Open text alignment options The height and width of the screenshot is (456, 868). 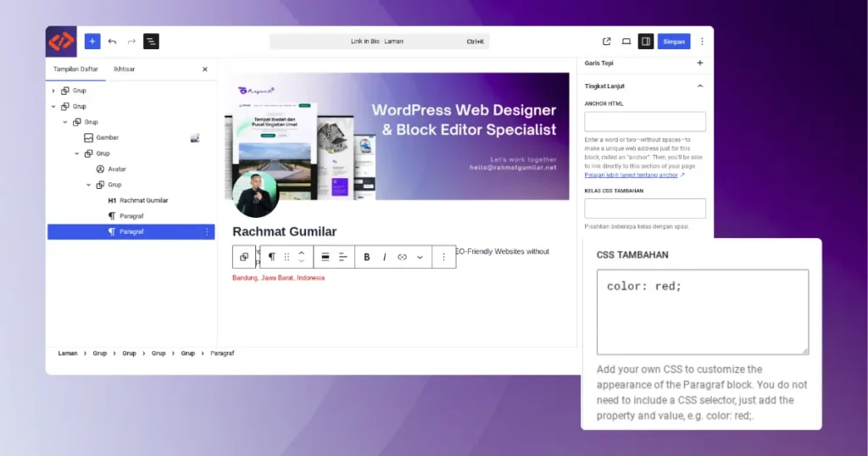[343, 257]
